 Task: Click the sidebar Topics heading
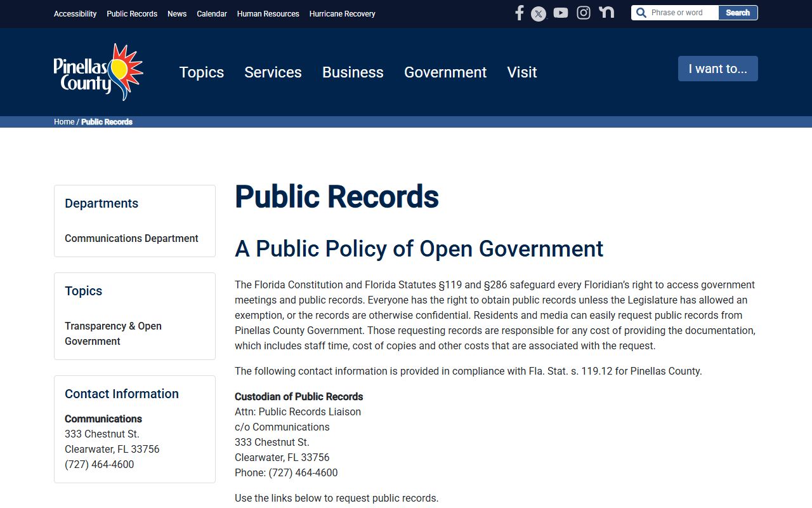point(84,291)
